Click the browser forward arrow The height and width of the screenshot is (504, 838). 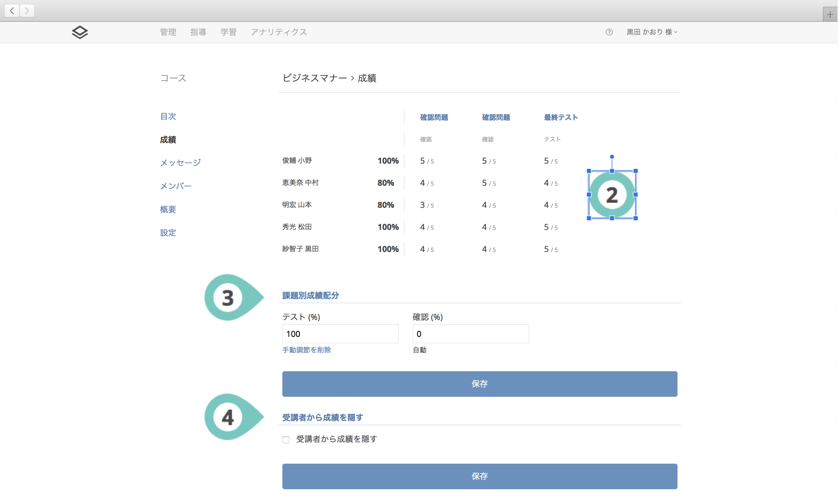(27, 11)
